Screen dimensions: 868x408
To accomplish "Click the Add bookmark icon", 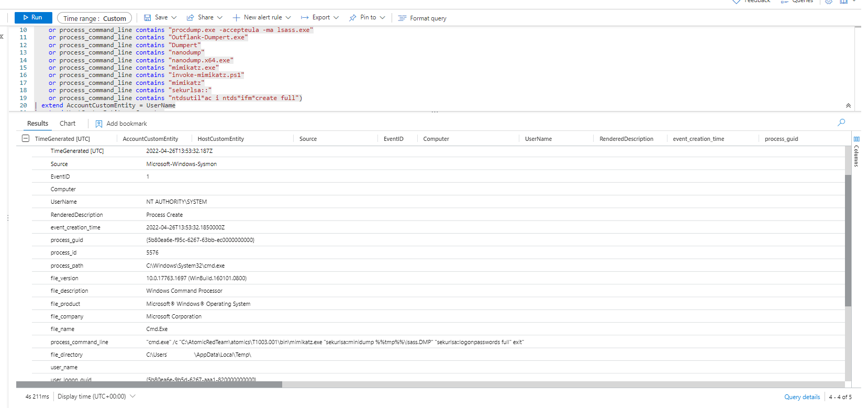I will pyautogui.click(x=99, y=124).
